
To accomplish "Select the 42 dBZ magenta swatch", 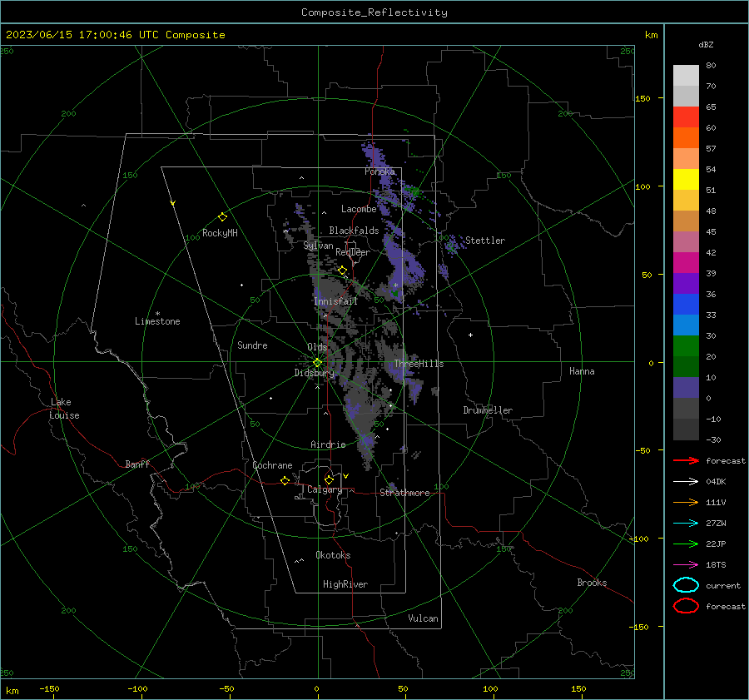I will [686, 262].
